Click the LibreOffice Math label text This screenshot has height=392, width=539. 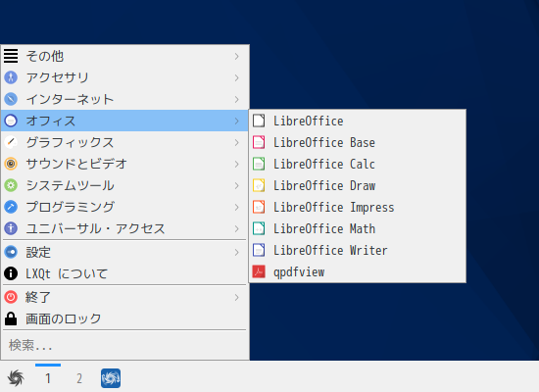tap(324, 228)
